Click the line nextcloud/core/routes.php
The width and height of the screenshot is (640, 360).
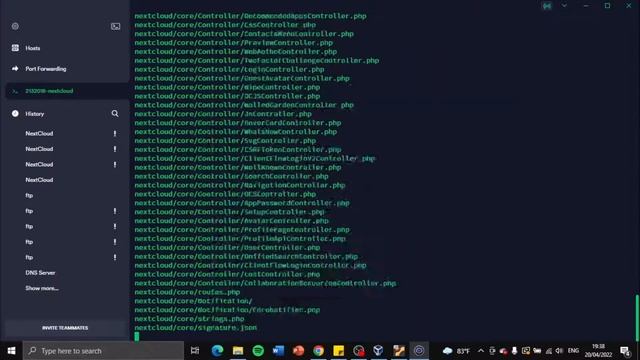187,292
